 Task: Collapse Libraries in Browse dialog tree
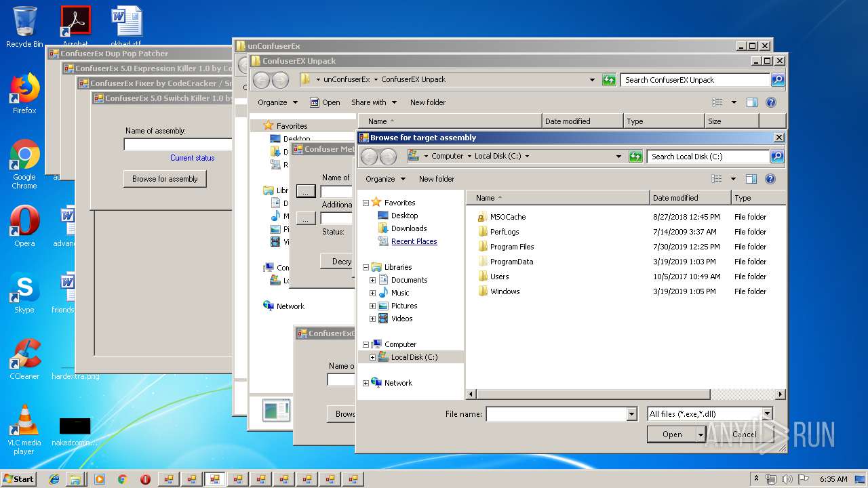[366, 267]
